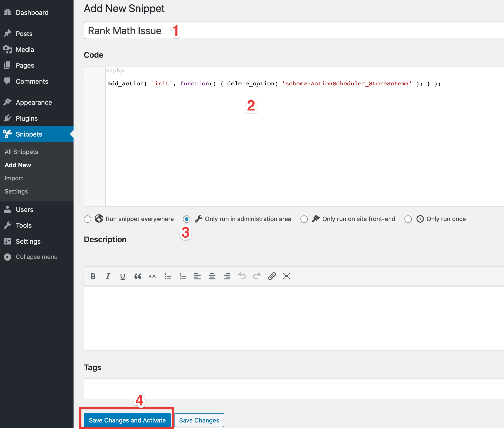Click the Users person icon
The width and height of the screenshot is (504, 429).
click(7, 209)
